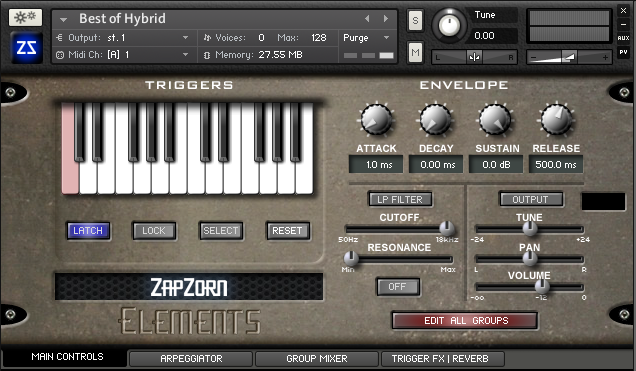The image size is (636, 371).
Task: Click the black display box beside OUTPUT
Action: coord(604,202)
